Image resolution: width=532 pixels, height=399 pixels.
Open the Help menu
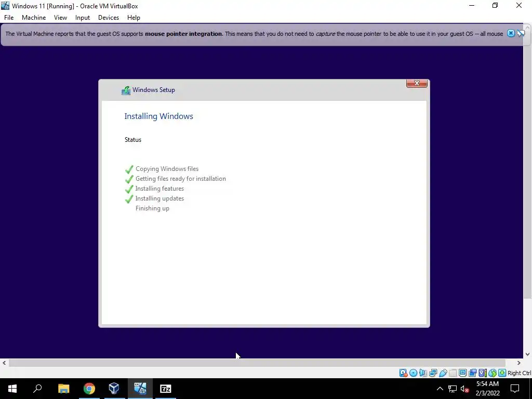[x=134, y=18]
